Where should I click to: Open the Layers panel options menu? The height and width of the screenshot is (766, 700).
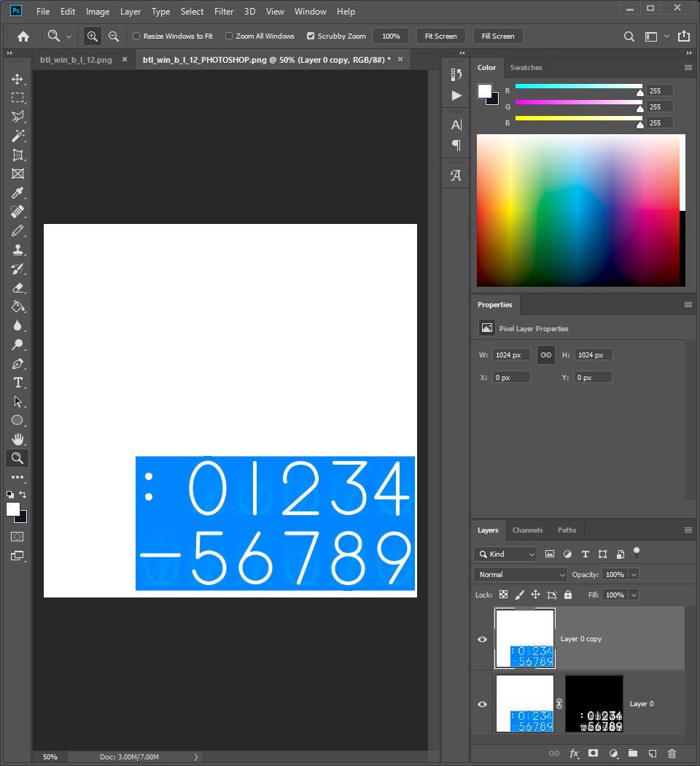688,530
